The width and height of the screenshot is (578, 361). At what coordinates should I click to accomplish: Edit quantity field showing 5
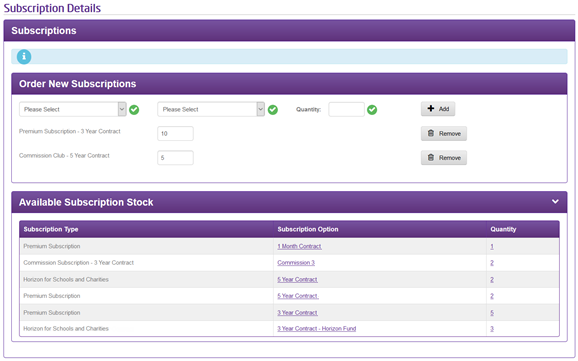175,158
